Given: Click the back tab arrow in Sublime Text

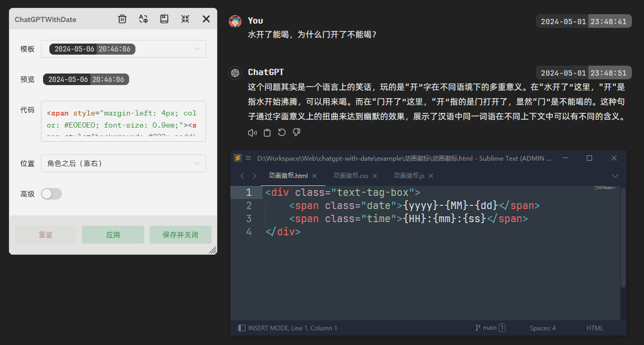Looking at the screenshot, I should coord(242,176).
